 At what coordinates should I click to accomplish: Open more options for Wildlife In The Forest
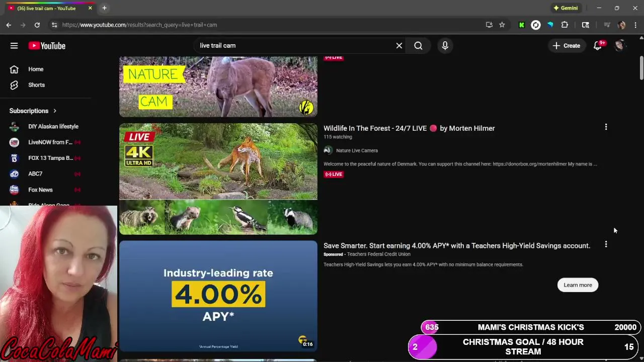(606, 127)
